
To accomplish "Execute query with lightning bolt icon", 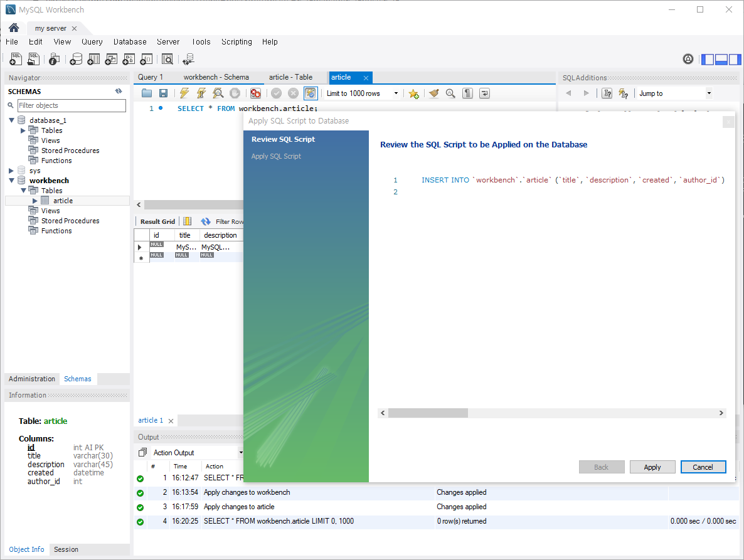I will tap(184, 93).
